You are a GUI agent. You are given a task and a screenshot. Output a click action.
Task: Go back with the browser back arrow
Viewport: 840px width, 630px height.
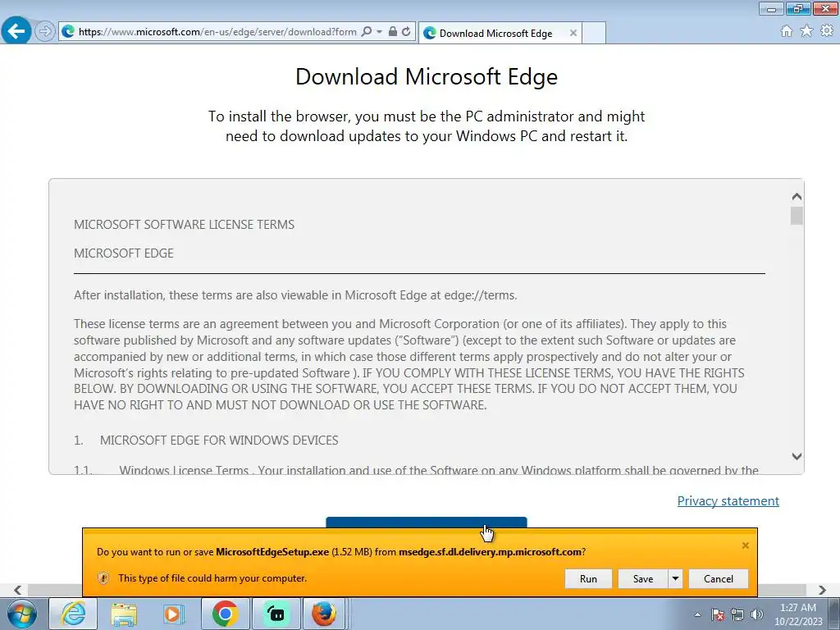(x=16, y=30)
